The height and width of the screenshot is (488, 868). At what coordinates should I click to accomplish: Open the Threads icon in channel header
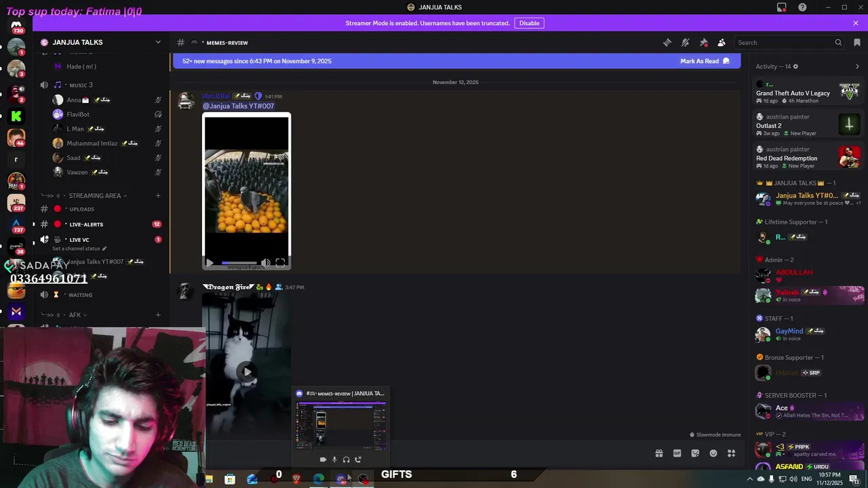pos(667,42)
